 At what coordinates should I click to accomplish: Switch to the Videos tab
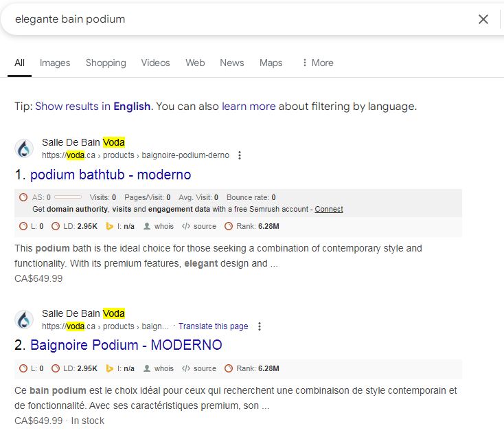tap(155, 63)
